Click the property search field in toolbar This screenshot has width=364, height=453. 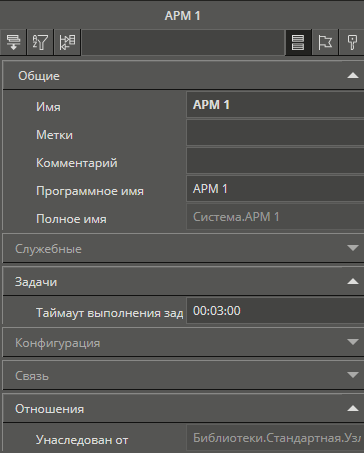point(183,42)
